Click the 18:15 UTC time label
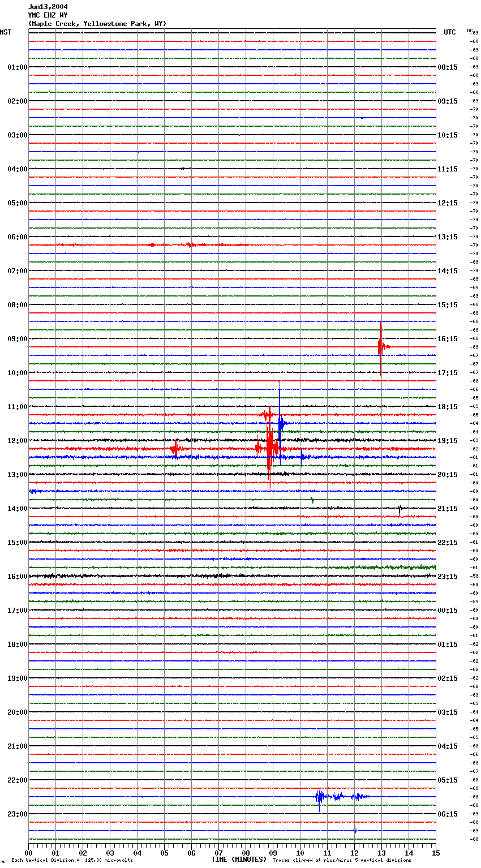This screenshot has width=481, height=868. [448, 407]
